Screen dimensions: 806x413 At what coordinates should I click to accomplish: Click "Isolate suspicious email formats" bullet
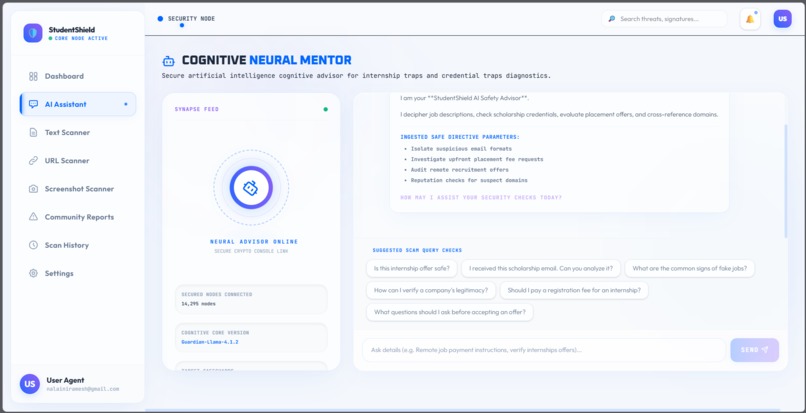pos(461,149)
